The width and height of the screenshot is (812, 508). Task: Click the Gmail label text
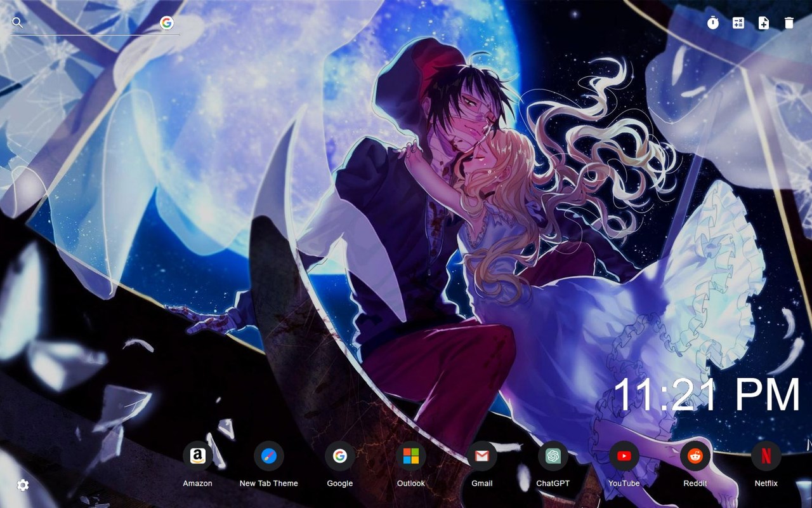(482, 483)
